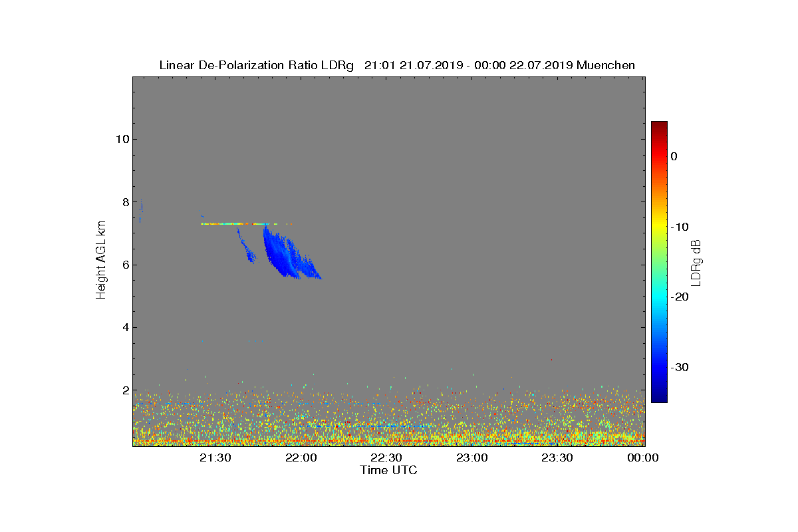Click the 22:30 time axis label
Image resolution: width=798 pixels, height=532 pixels.
[x=386, y=458]
